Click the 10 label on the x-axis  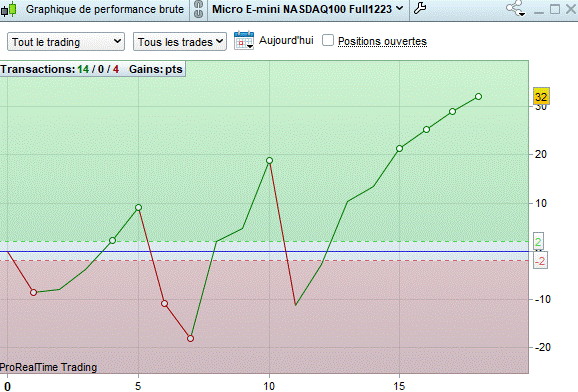(269, 386)
